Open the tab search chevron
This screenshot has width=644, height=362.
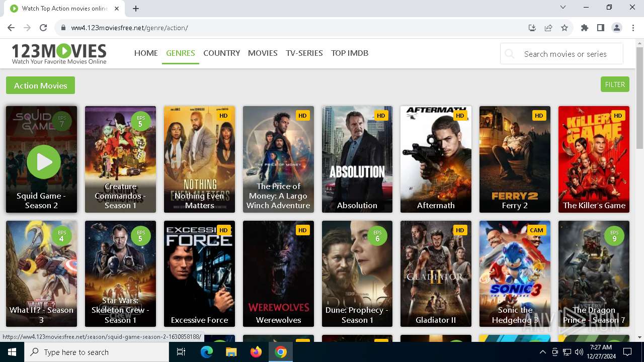pos(563,7)
